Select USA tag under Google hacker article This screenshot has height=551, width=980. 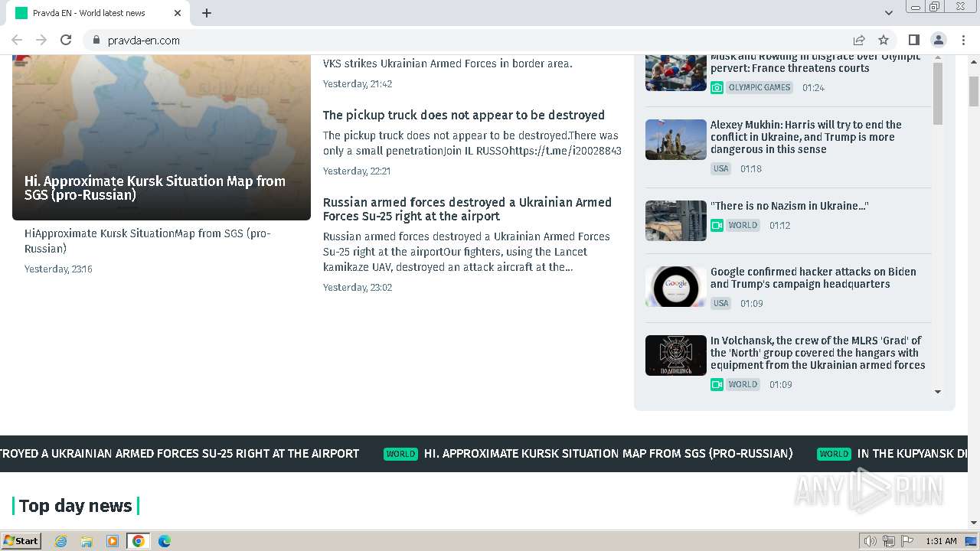(x=721, y=303)
